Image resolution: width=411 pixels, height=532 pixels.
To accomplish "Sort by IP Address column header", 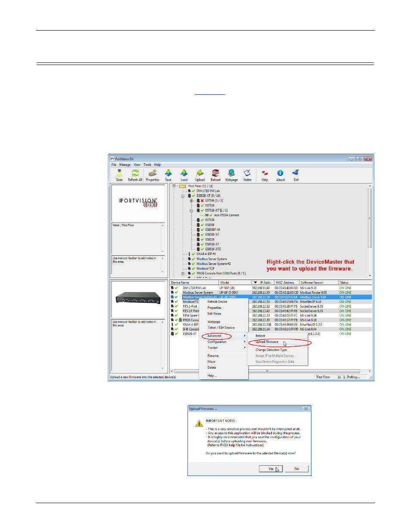I will pos(263,283).
